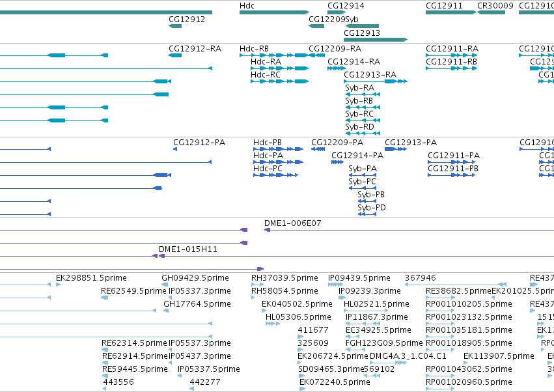The width and height of the screenshot is (554, 392).
Task: Select protein Syb-PA
Action: click(363, 169)
